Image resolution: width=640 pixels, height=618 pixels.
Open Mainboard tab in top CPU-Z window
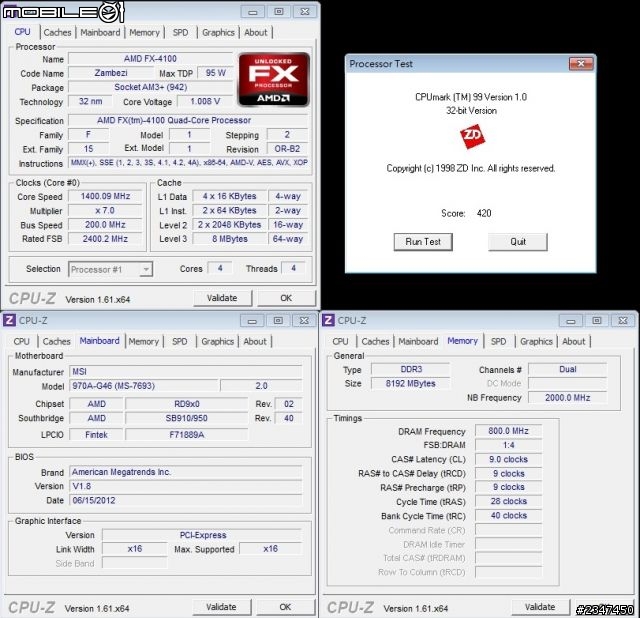tap(100, 32)
